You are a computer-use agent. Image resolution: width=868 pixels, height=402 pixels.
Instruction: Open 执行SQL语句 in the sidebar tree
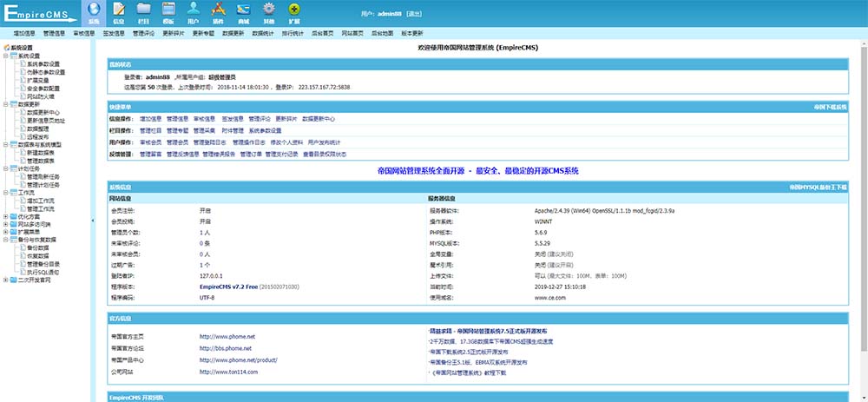[43, 273]
